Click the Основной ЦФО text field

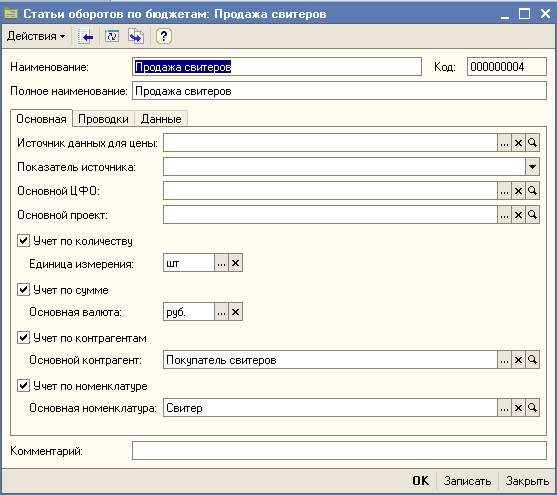330,191
